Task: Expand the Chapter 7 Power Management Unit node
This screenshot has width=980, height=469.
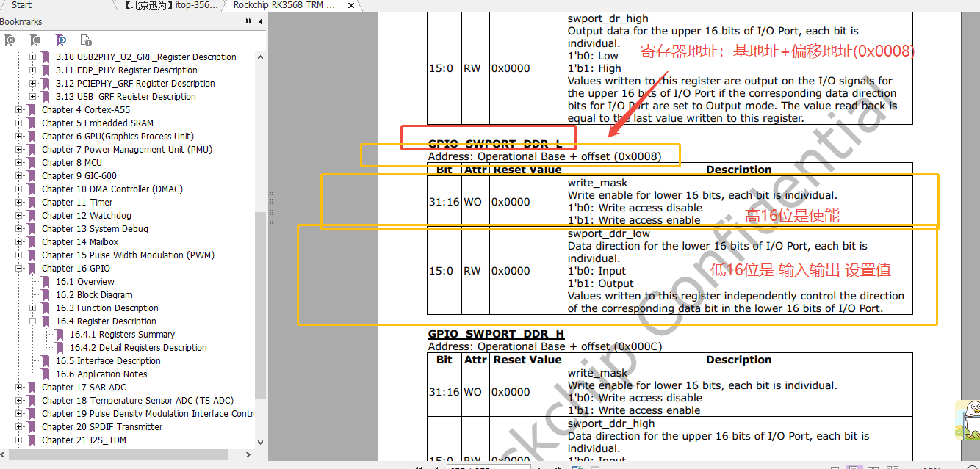Action: click(x=19, y=150)
